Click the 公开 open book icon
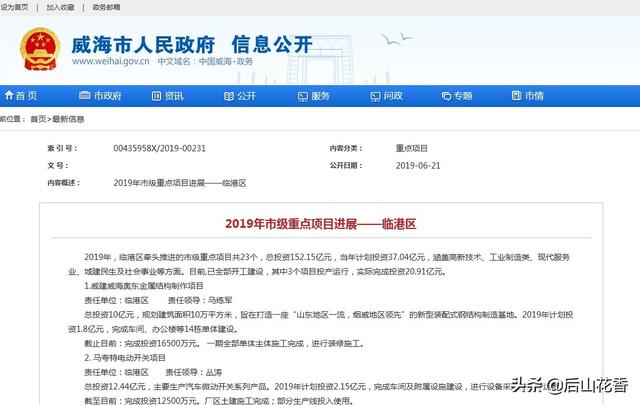This screenshot has width=640, height=405. [x=229, y=96]
